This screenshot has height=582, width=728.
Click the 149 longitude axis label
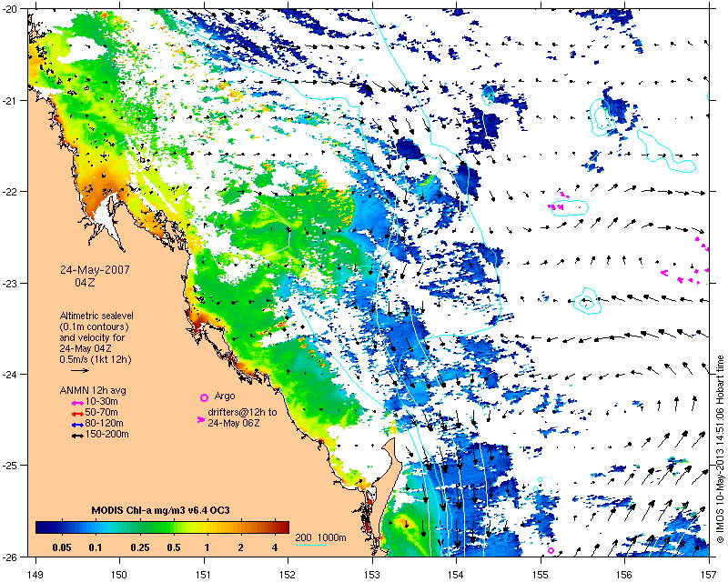click(x=35, y=574)
